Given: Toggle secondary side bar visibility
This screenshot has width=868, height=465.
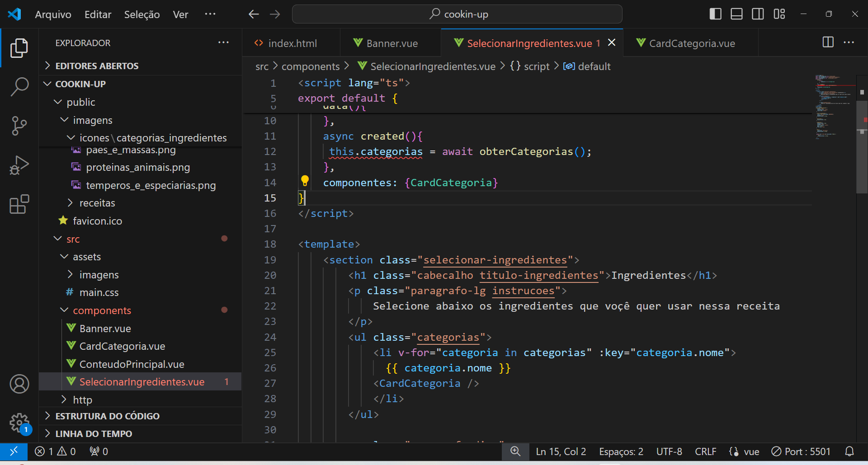Looking at the screenshot, I should click(758, 14).
